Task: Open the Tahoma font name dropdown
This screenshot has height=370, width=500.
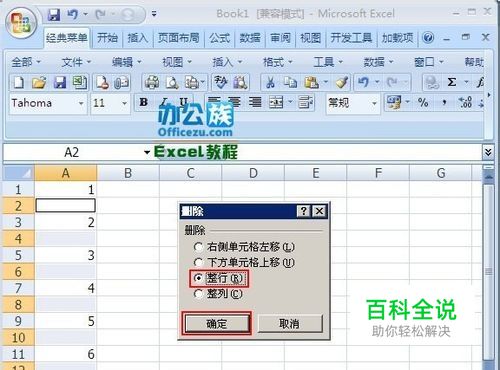Action: [81, 103]
